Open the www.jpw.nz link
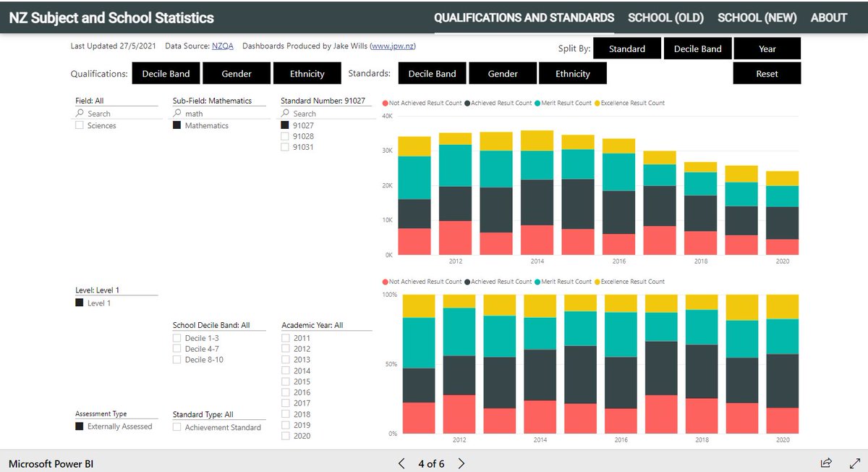Image resolution: width=868 pixels, height=472 pixels. pos(393,46)
